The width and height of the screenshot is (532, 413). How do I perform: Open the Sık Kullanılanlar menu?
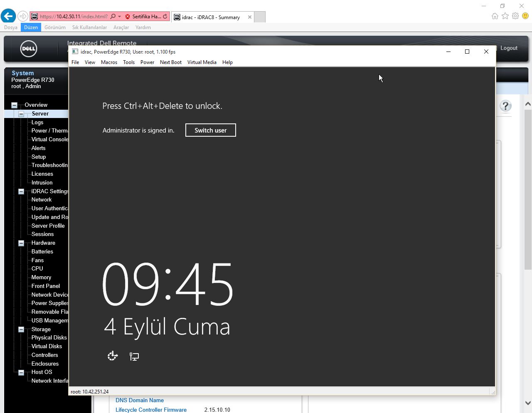click(x=89, y=27)
